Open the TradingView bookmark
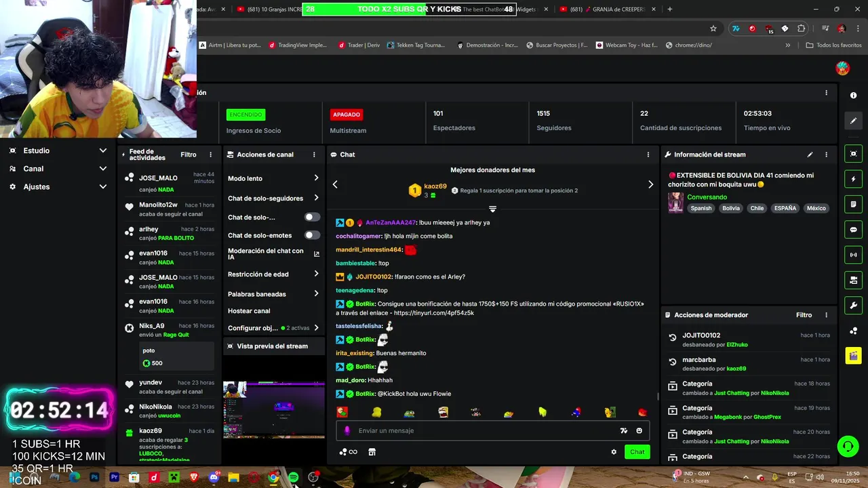868x488 pixels. tap(297, 45)
